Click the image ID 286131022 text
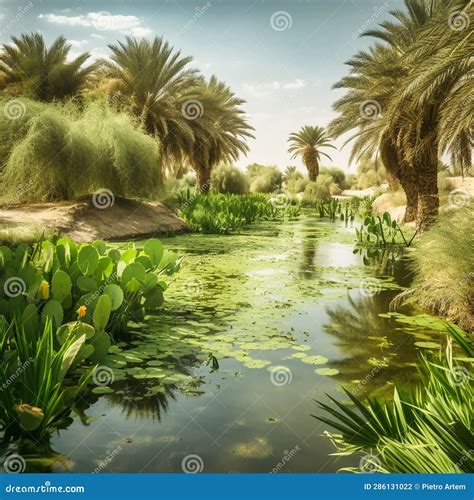474x500 pixels. click(x=388, y=487)
